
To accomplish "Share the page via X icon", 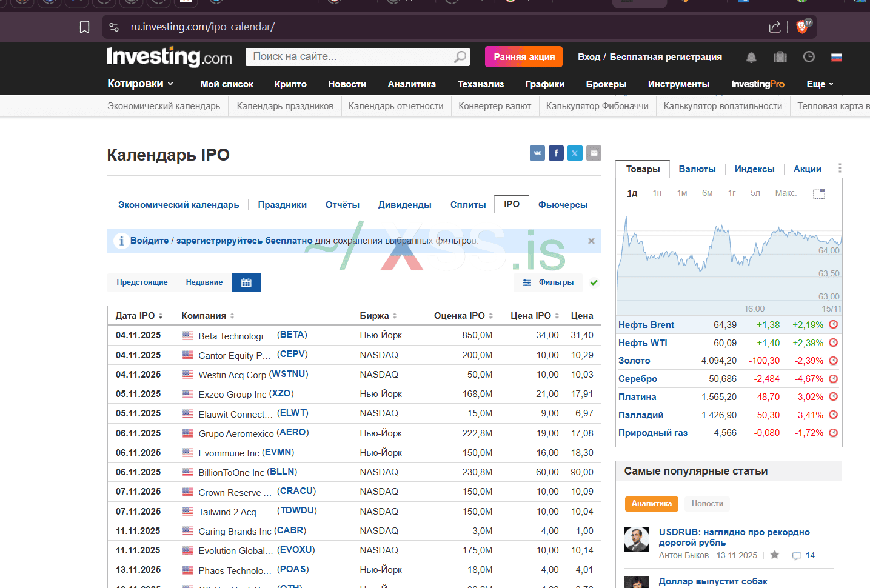I will click(575, 153).
